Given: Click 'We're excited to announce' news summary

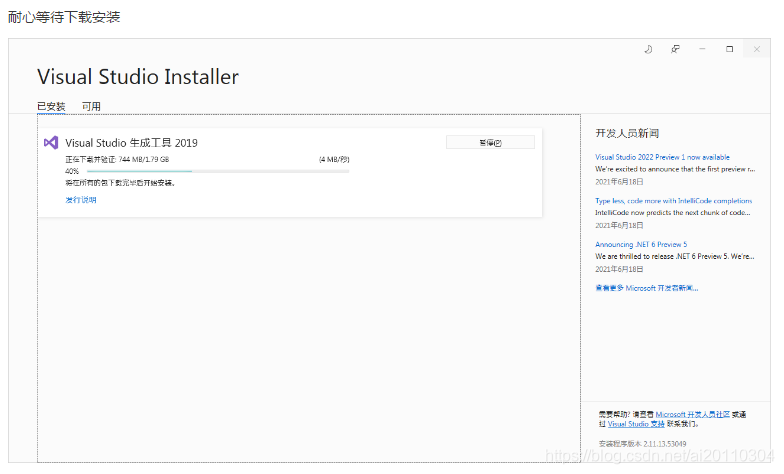Looking at the screenshot, I should click(x=675, y=169).
